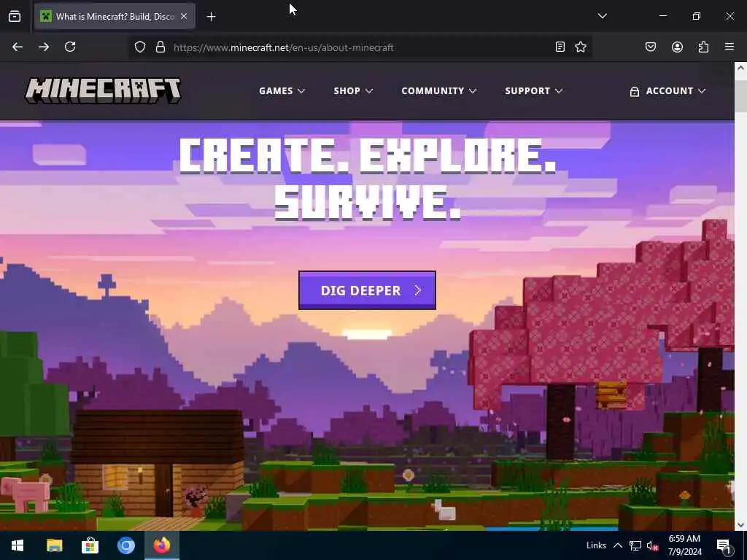Screen dimensions: 747x560
Task: Click the Firefox icon on the taskbar
Action: 161,545
